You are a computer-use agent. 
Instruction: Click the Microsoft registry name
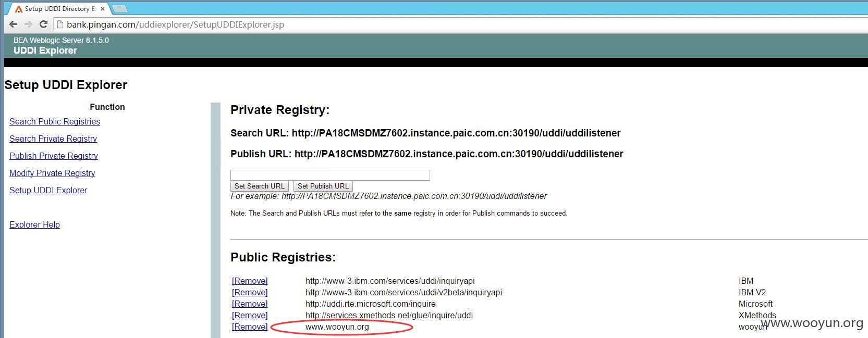pos(755,304)
